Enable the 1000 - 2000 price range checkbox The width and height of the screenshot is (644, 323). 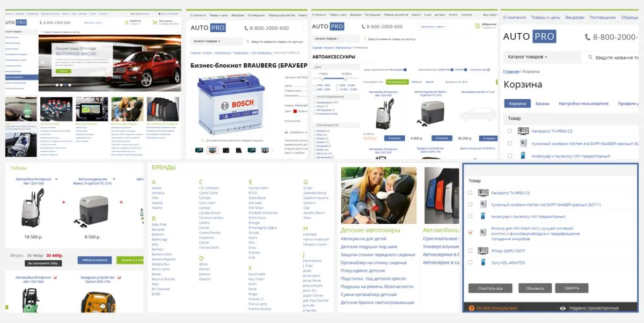(x=314, y=85)
